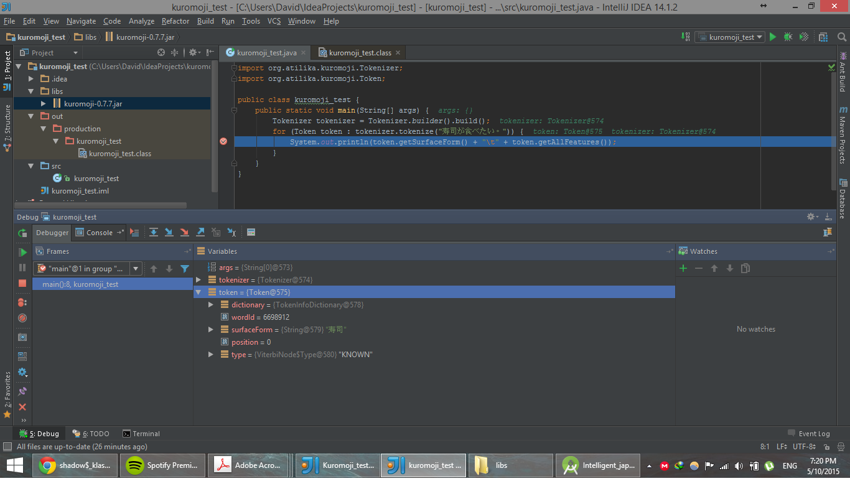Viewport: 850px width, 504px height.
Task: Expand the tokenizer variable node
Action: coord(198,280)
